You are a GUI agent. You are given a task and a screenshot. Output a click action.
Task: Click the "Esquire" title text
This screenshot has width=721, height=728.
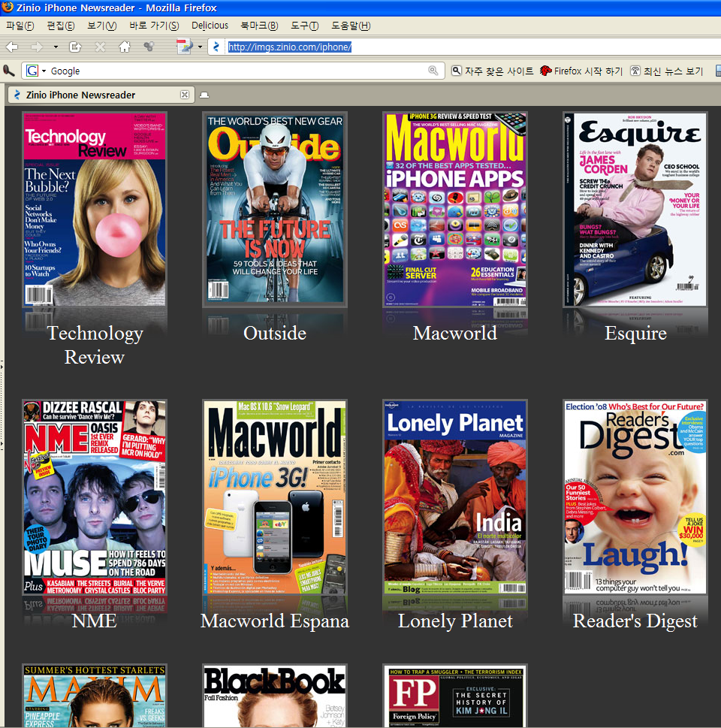[635, 334]
